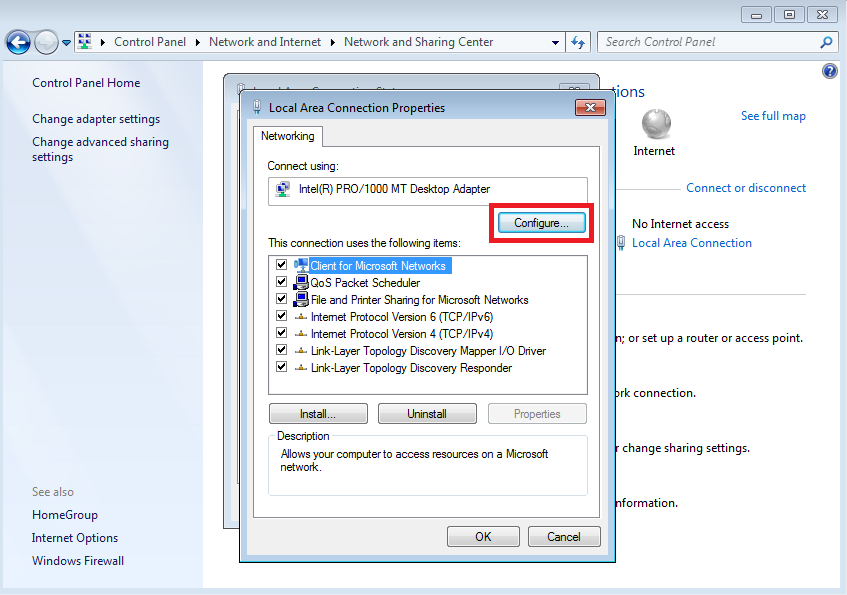Click the TCP/IPv4 protocol icon
847x595 pixels.
[301, 333]
